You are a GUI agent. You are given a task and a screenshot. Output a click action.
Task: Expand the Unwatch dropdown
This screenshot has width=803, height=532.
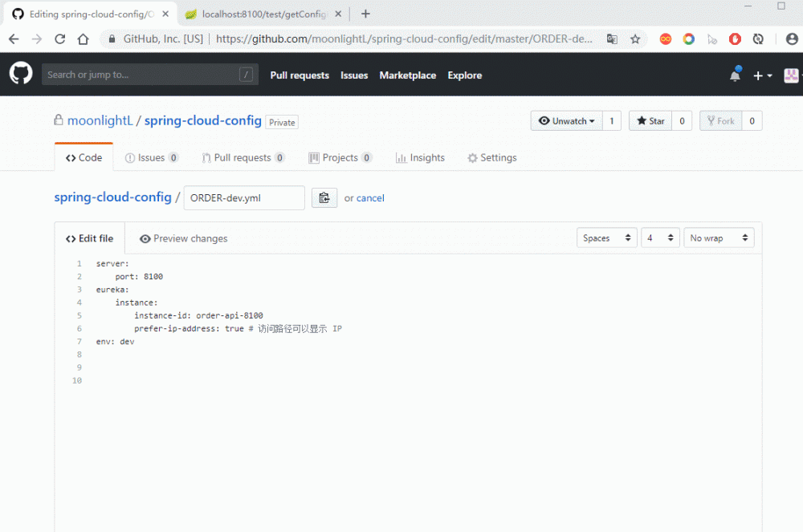(567, 120)
